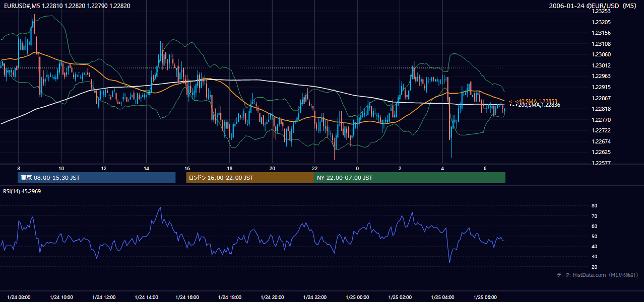Click price axis label 1.22818
The image size is (644, 302).
[601, 109]
